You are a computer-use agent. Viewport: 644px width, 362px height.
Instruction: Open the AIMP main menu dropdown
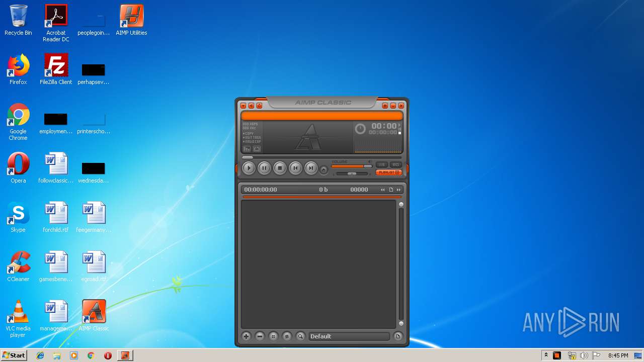pos(243,106)
